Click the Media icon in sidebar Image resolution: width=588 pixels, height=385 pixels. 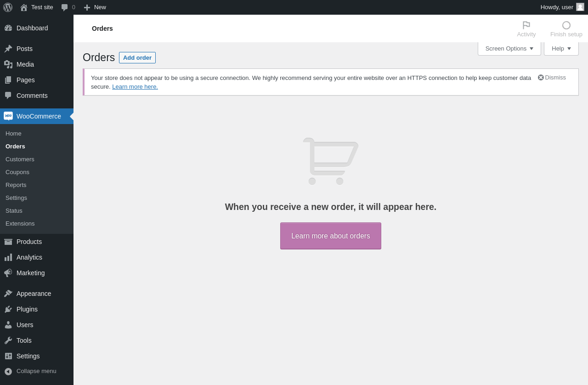(x=8, y=64)
